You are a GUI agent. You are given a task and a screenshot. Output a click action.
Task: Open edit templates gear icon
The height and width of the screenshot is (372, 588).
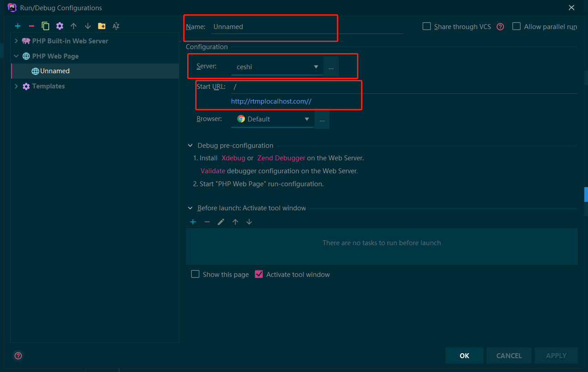[59, 26]
